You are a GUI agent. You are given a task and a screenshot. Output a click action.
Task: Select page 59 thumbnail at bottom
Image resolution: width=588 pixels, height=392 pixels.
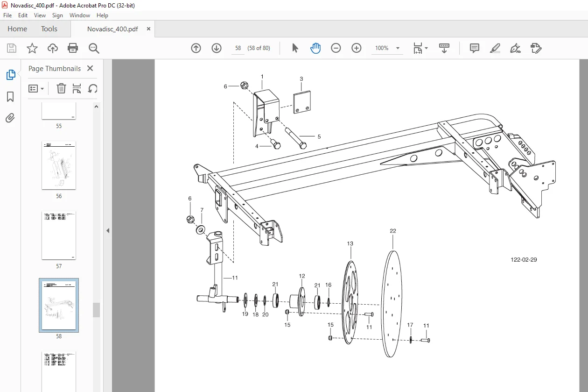pyautogui.click(x=59, y=371)
